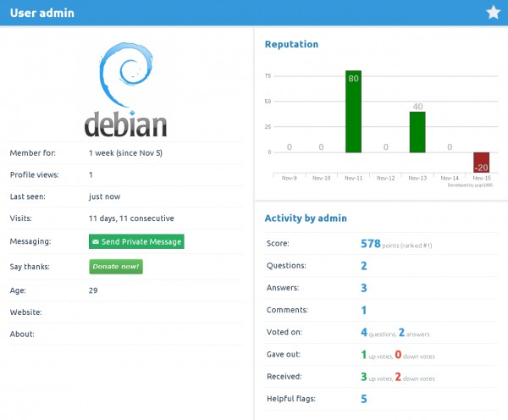Click the chart developer credit text
The height and width of the screenshot is (420, 508).
click(470, 185)
